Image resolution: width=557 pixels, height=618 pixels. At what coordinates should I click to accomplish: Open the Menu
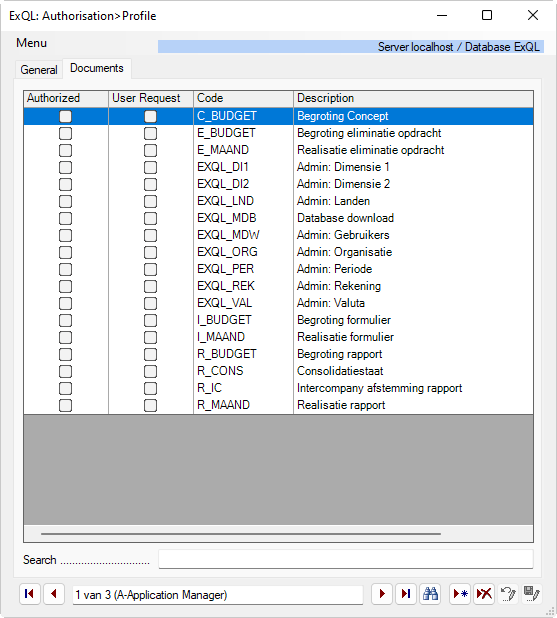pyautogui.click(x=32, y=43)
